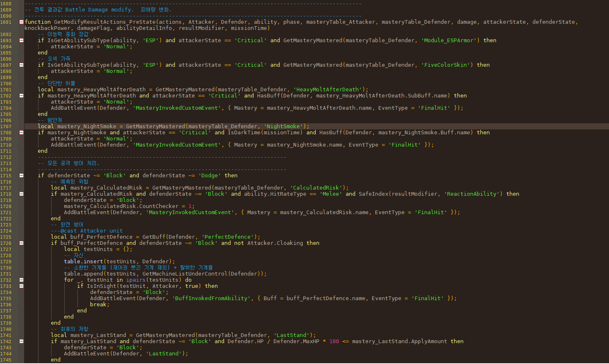The width and height of the screenshot is (609, 364).
Task: Collapse the GetModifyResultActions_PreState function fold on line 1691
Action: (x=21, y=22)
